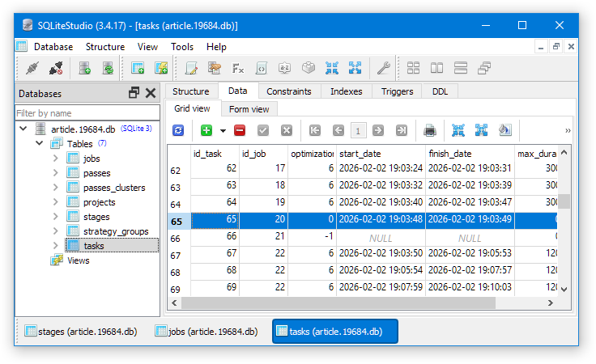The height and width of the screenshot is (364, 596).
Task: Open the extension manager box icon
Action: (x=309, y=68)
